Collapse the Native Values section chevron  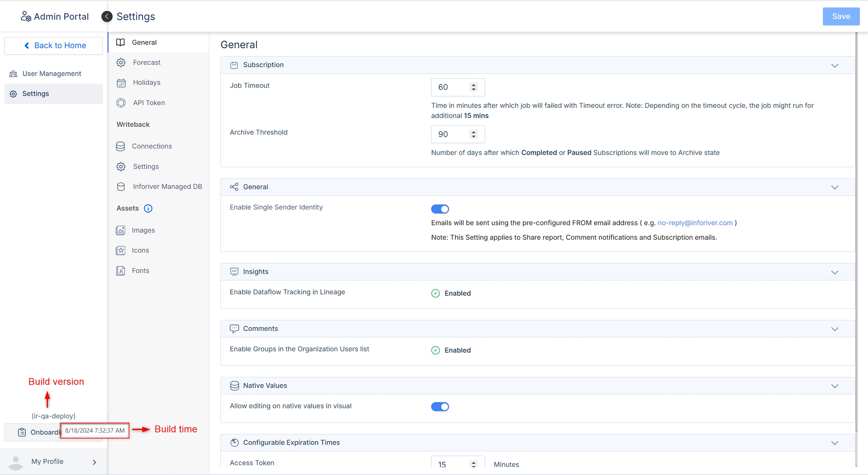click(834, 386)
